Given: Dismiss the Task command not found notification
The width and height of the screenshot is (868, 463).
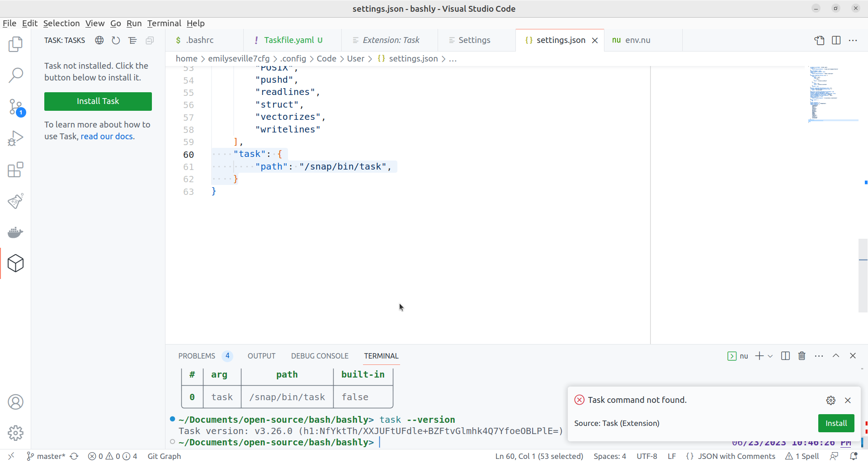Looking at the screenshot, I should coord(848,400).
